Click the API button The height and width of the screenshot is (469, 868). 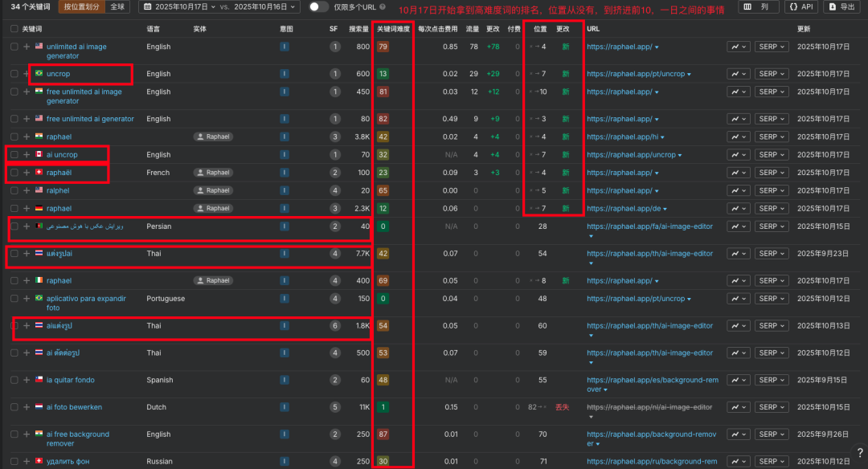pos(801,6)
